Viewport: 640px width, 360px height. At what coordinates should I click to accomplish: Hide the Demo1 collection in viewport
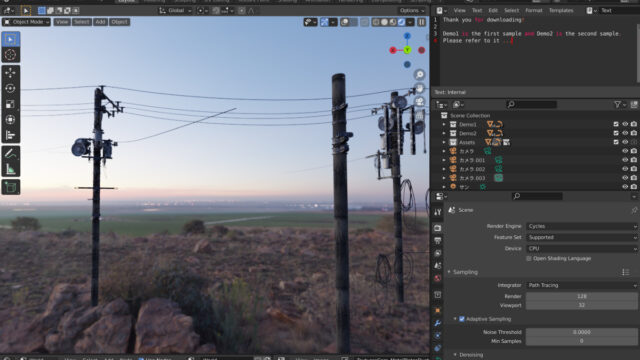(625, 124)
